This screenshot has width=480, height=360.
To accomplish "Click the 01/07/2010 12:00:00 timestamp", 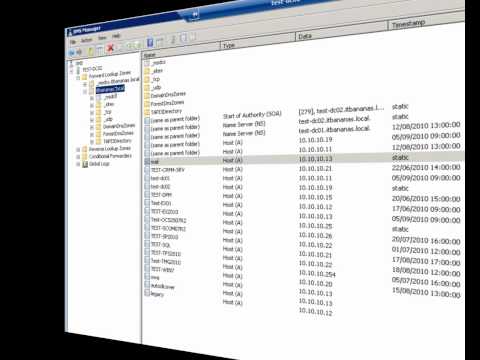I will coord(426,251).
